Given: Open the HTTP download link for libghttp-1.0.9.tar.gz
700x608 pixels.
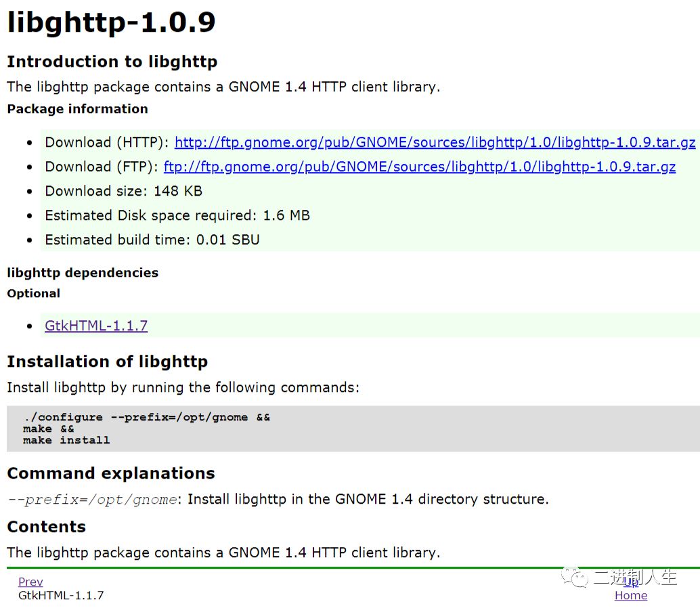Looking at the screenshot, I should click(435, 142).
